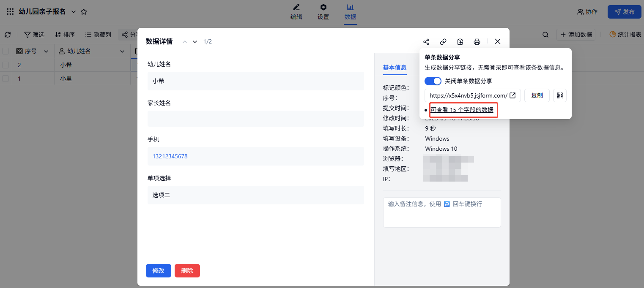Click the print icon in data details header
This screenshot has width=644, height=288.
point(477,41)
